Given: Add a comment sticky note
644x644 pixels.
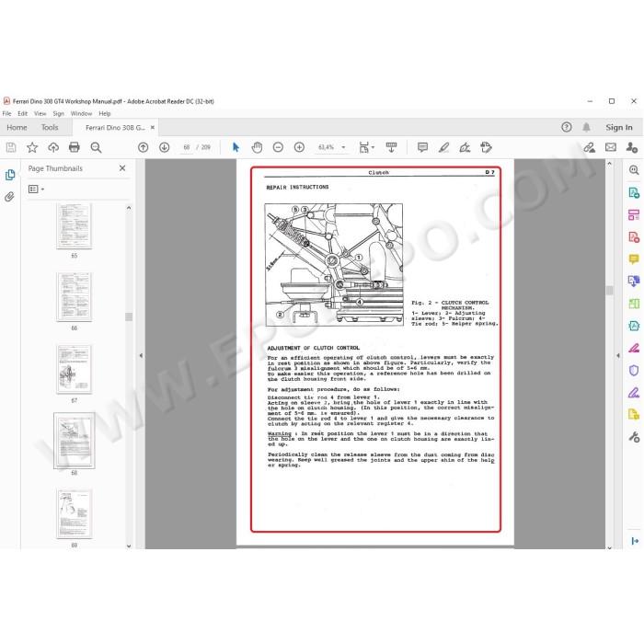Looking at the screenshot, I should tap(422, 147).
